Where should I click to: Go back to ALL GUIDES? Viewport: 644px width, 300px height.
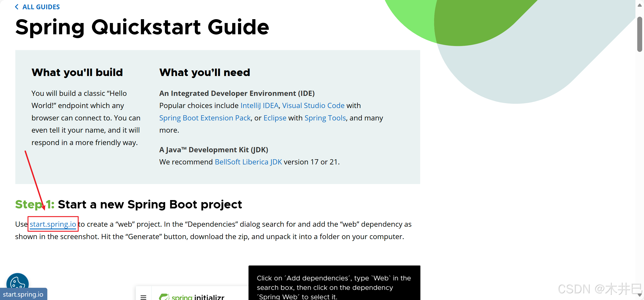tap(41, 7)
